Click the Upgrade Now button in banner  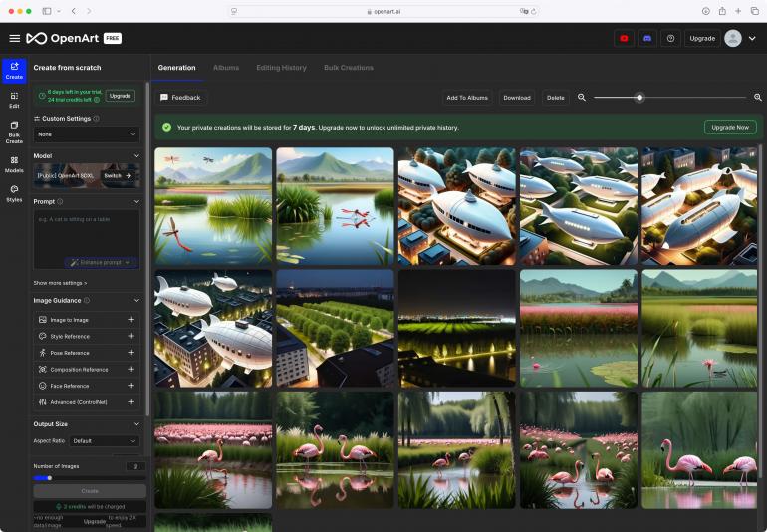coord(729,128)
